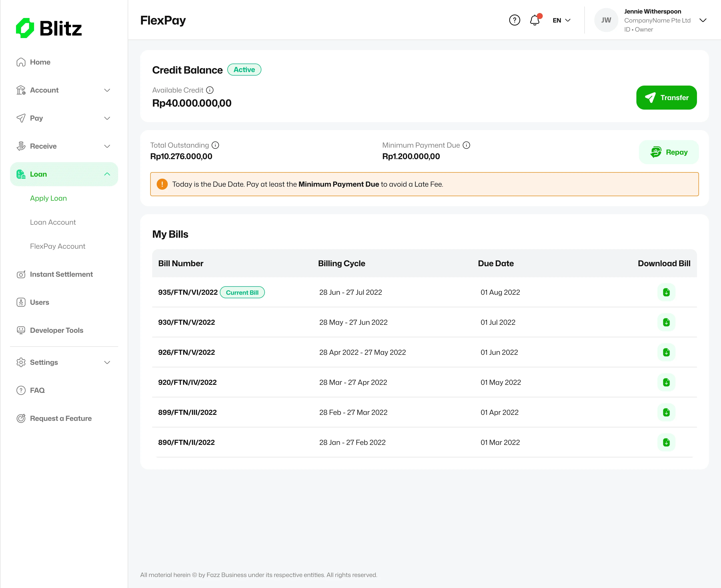Click billing cycle 28 Feb - 27 Mar 2022

[x=353, y=412]
